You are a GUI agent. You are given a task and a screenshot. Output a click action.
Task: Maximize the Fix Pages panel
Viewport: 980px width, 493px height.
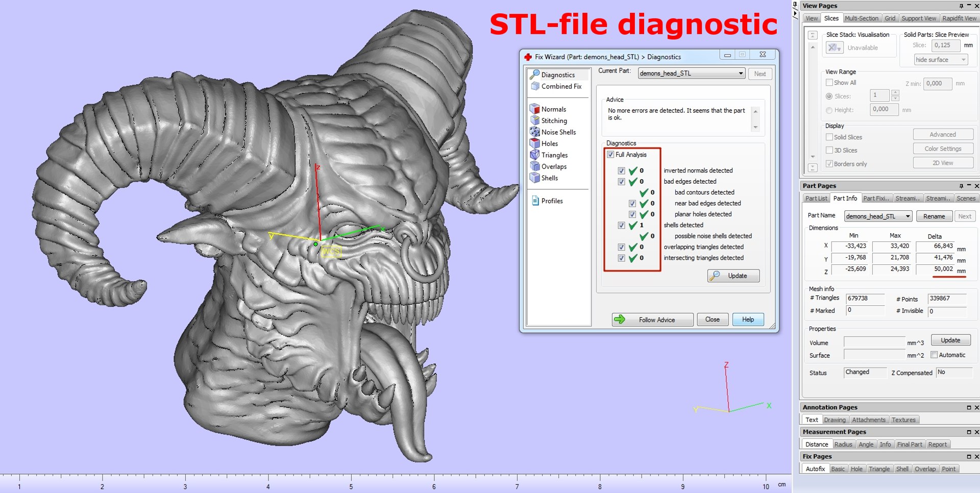pos(969,456)
